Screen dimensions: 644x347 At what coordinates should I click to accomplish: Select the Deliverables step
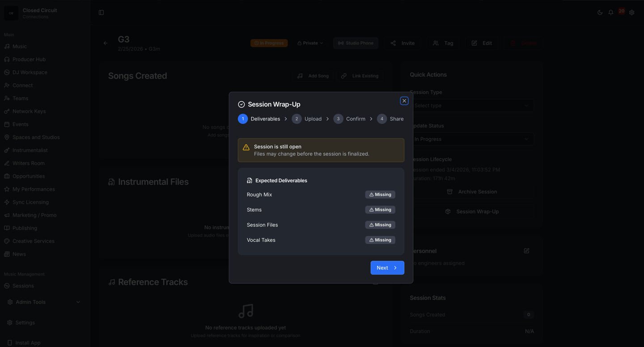pos(259,119)
